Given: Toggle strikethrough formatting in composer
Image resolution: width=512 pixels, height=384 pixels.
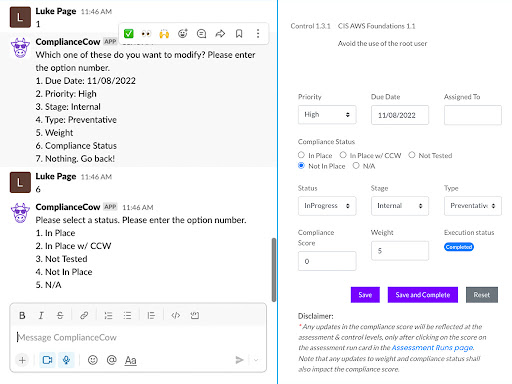Looking at the screenshot, I should pyautogui.click(x=60, y=315).
